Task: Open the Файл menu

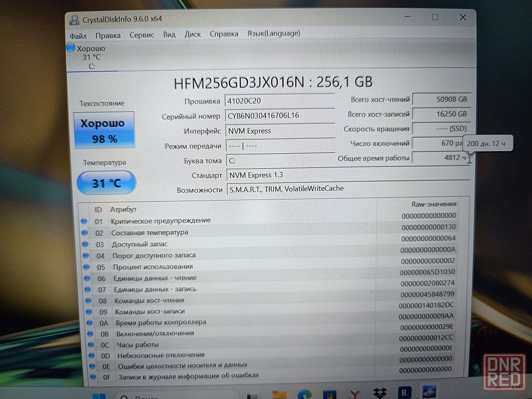Action: click(78, 36)
